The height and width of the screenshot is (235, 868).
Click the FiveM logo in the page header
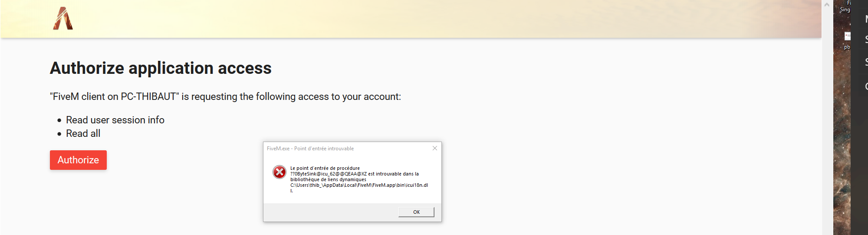(63, 18)
